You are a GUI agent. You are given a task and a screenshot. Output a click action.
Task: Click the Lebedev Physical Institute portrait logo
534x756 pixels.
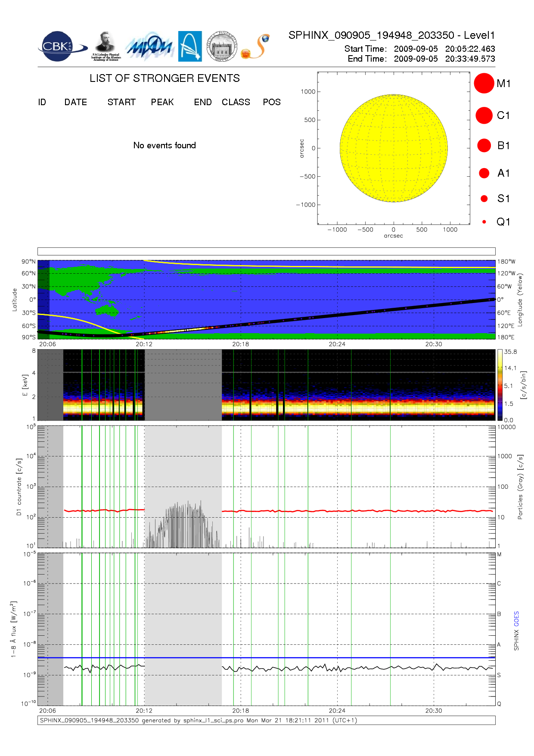(106, 46)
